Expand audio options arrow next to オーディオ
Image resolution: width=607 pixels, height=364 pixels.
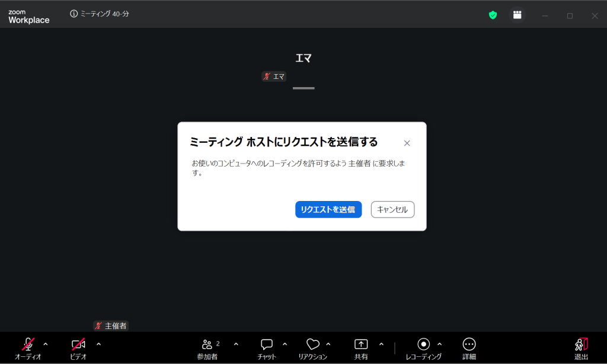pos(46,344)
